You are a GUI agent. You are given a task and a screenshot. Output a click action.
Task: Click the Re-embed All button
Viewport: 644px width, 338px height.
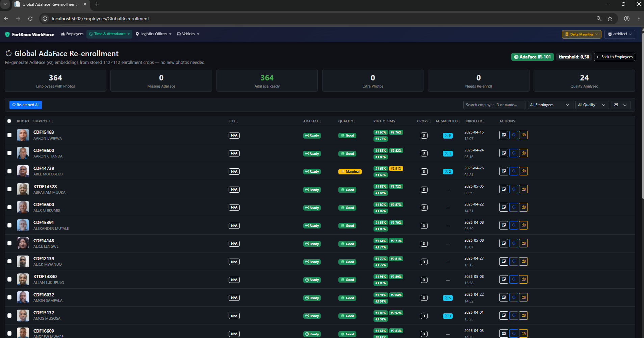[26, 105]
